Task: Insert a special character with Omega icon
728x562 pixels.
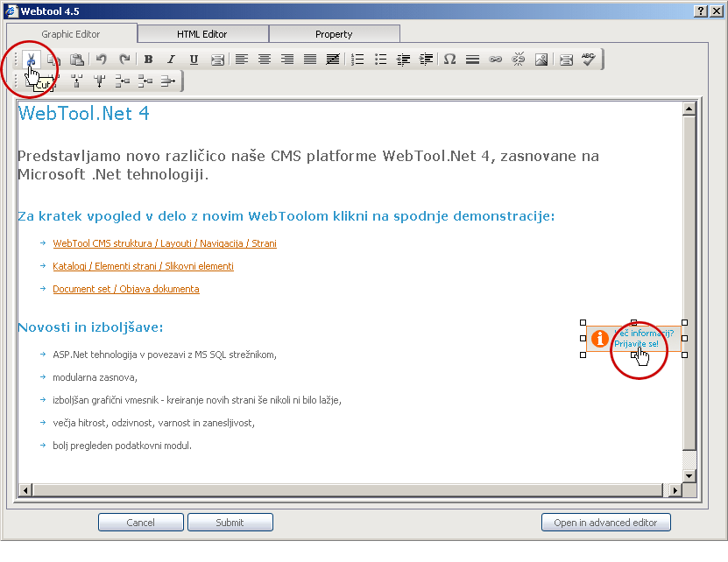Action: [x=449, y=60]
